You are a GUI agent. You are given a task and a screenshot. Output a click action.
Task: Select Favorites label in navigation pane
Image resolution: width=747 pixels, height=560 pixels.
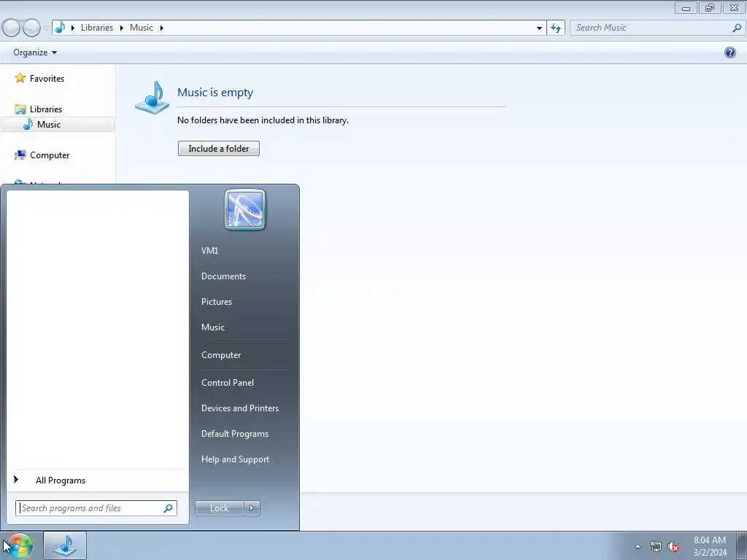coord(47,79)
